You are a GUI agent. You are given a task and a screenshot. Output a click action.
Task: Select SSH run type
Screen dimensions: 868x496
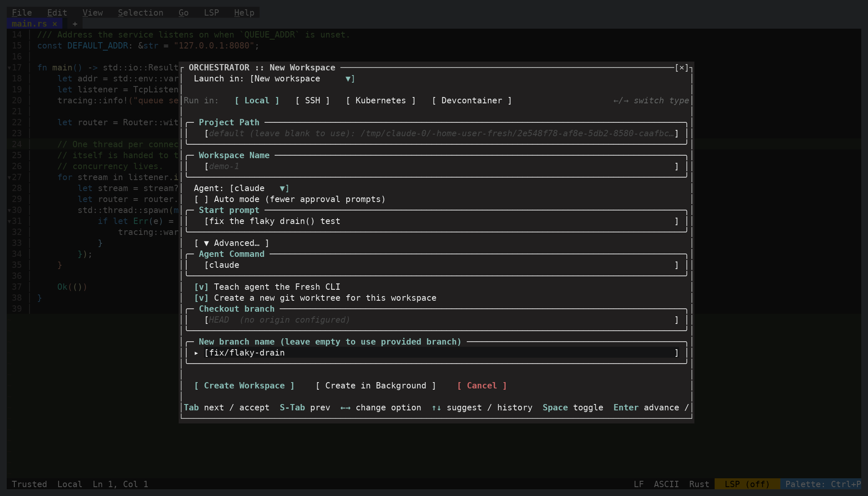[313, 100]
